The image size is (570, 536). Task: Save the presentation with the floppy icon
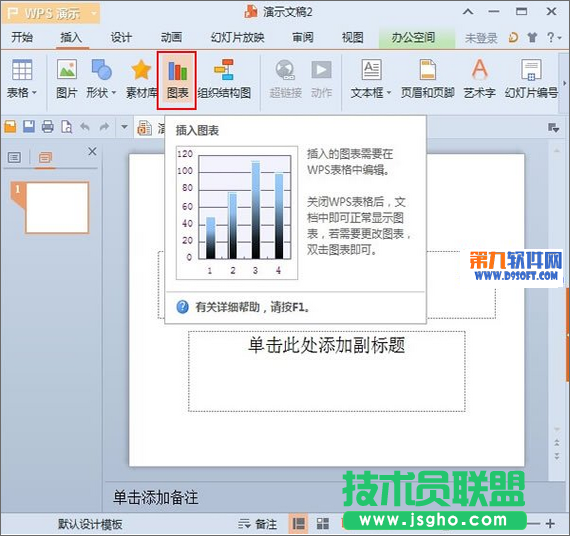29,127
